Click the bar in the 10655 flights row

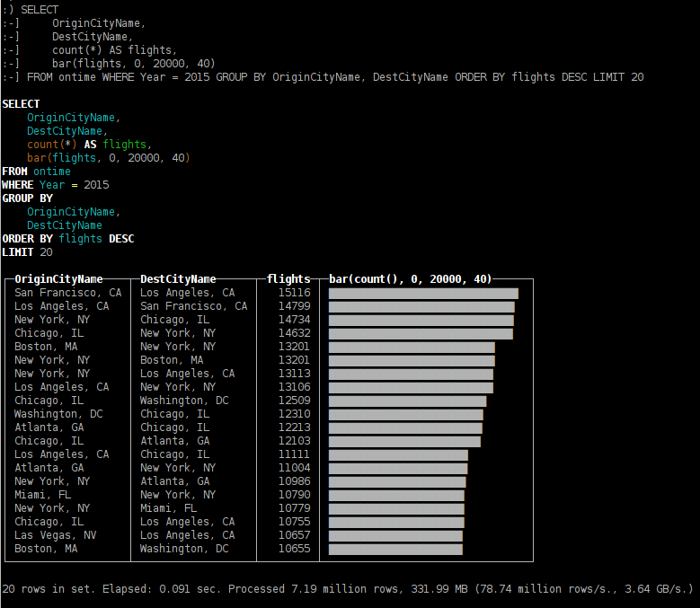[395, 549]
